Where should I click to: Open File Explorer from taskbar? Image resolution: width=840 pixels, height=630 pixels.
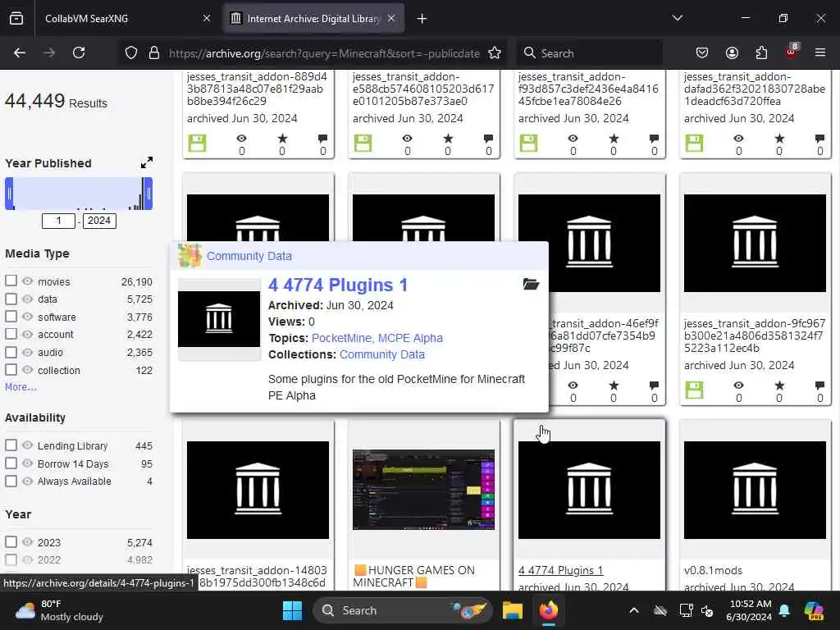tap(512, 610)
